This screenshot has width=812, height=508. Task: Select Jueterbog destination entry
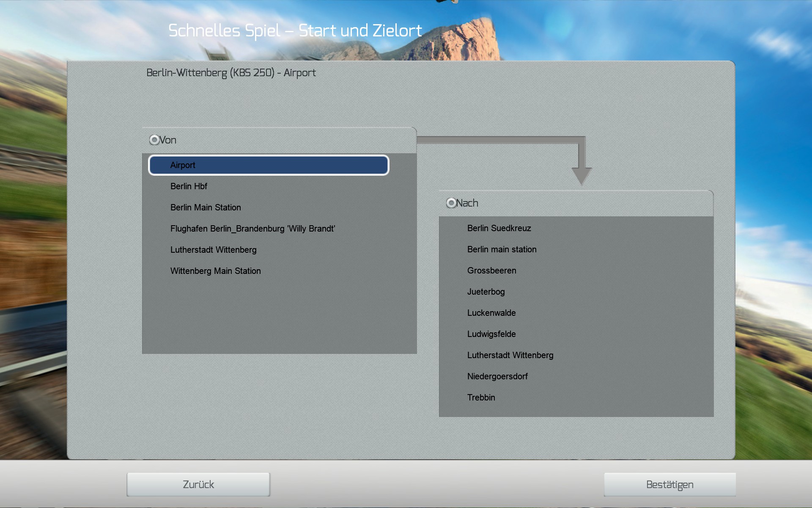(x=486, y=292)
